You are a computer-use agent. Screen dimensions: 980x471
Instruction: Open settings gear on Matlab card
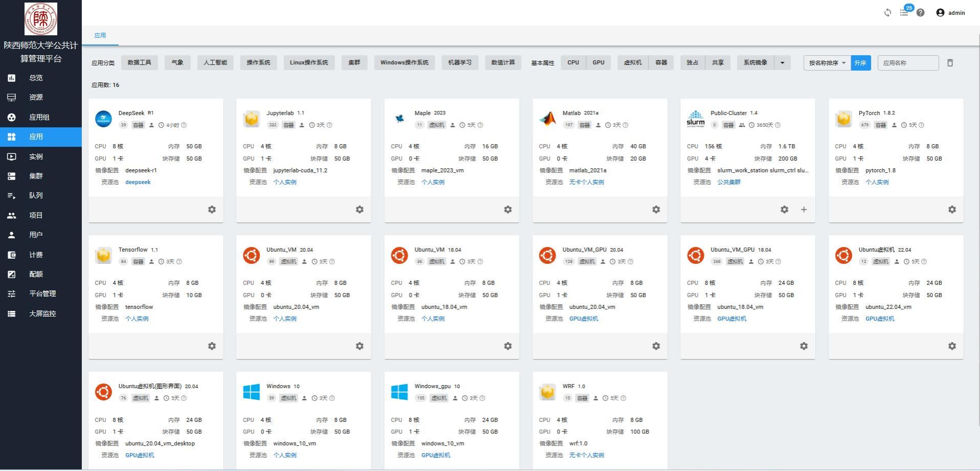click(656, 210)
